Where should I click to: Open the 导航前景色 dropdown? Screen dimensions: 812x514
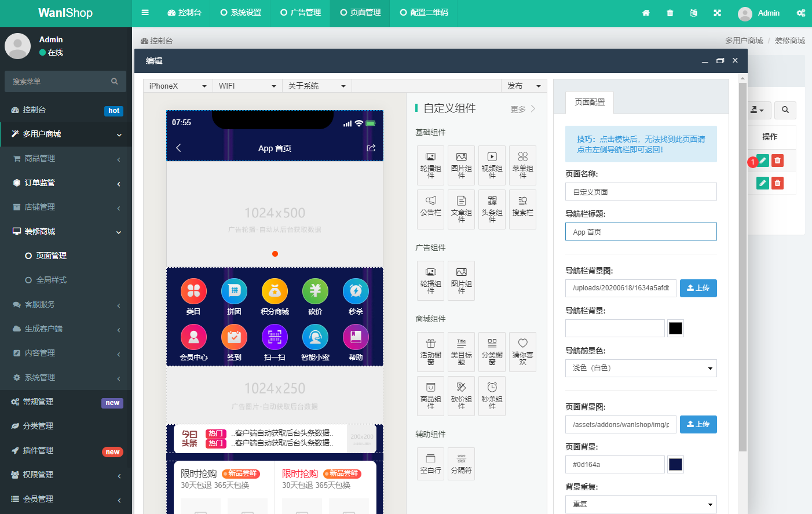pos(641,368)
